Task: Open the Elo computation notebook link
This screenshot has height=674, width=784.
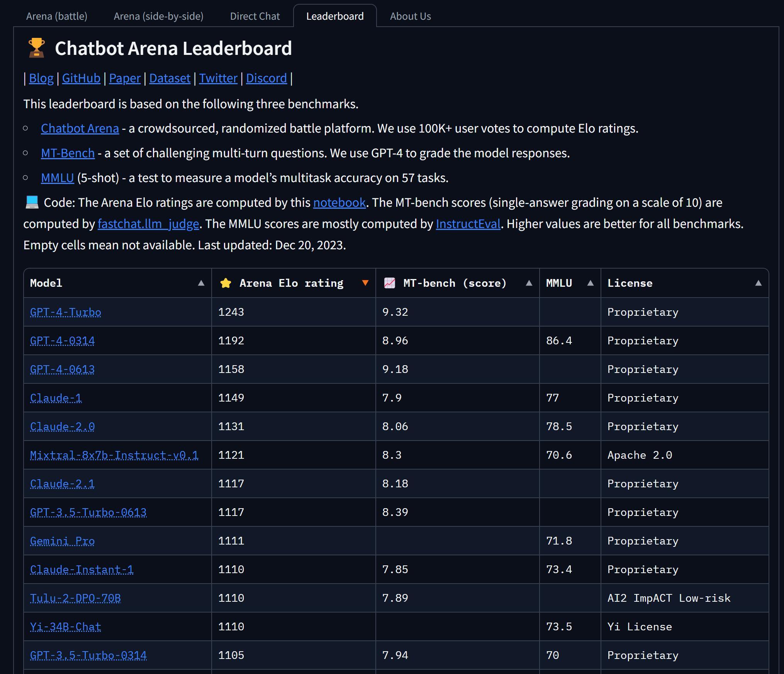Action: [x=339, y=203]
